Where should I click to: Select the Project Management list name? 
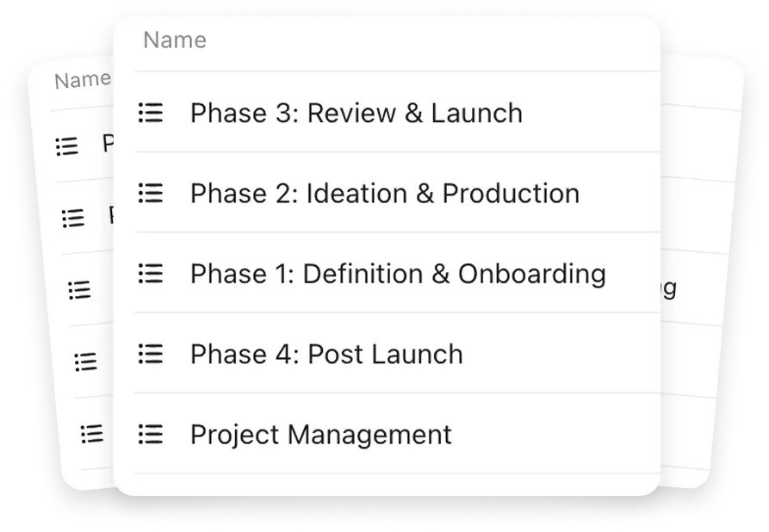tap(320, 435)
